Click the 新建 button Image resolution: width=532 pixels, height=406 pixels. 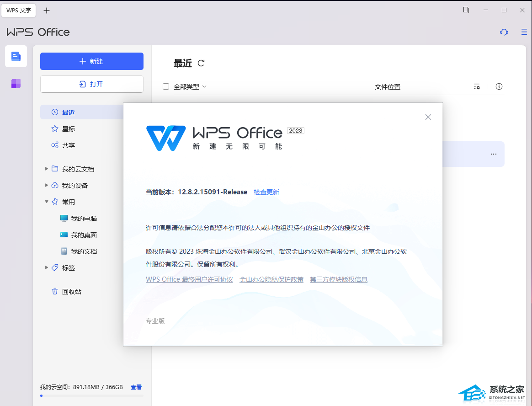coord(91,61)
